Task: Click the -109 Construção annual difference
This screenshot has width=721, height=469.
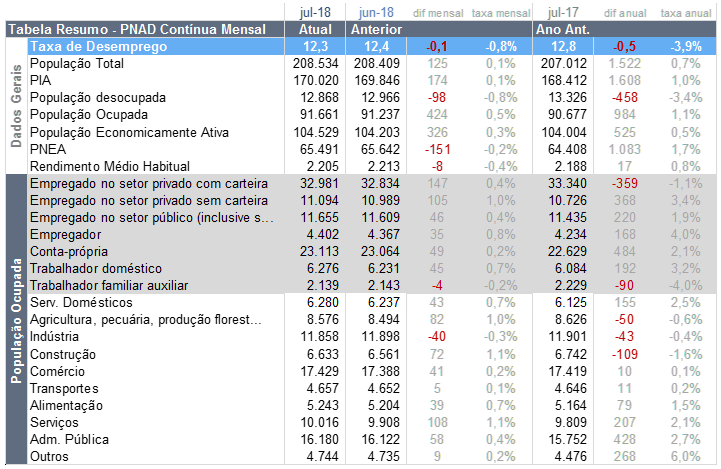Action: click(624, 355)
